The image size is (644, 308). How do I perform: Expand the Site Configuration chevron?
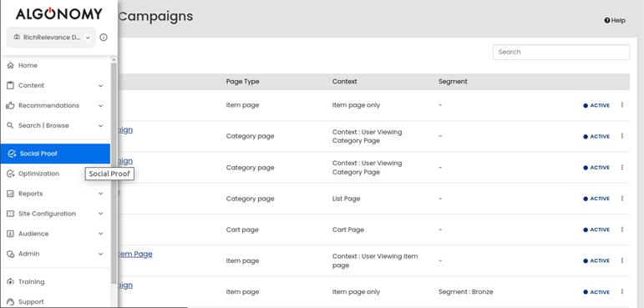[x=100, y=214]
